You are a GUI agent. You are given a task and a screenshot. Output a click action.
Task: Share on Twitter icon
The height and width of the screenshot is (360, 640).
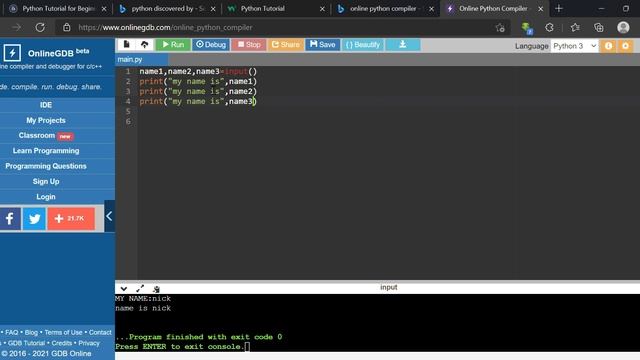(x=34, y=219)
